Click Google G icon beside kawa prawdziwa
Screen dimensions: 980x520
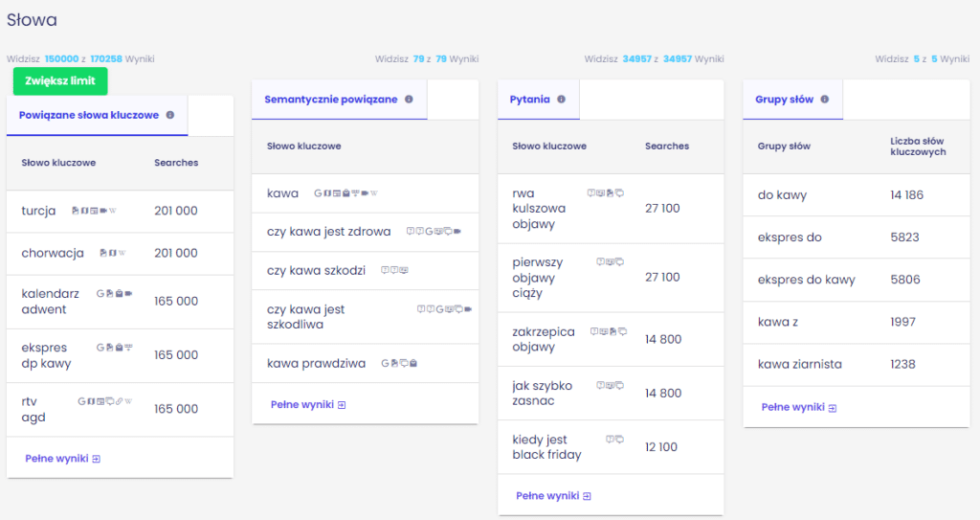tap(385, 363)
